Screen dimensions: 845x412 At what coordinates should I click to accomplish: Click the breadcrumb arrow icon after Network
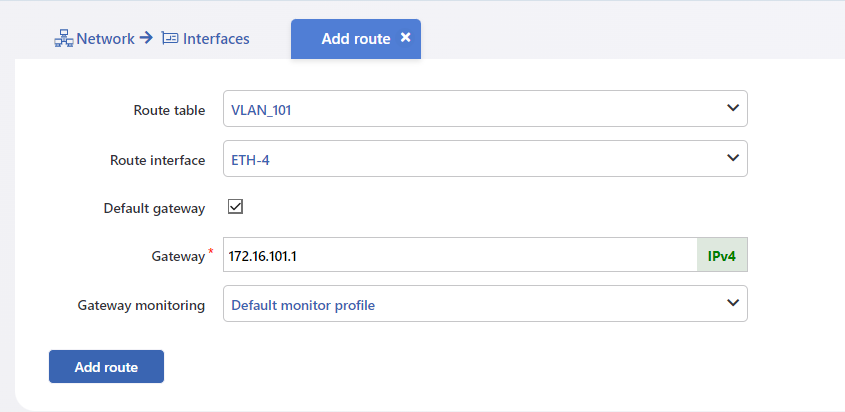146,38
